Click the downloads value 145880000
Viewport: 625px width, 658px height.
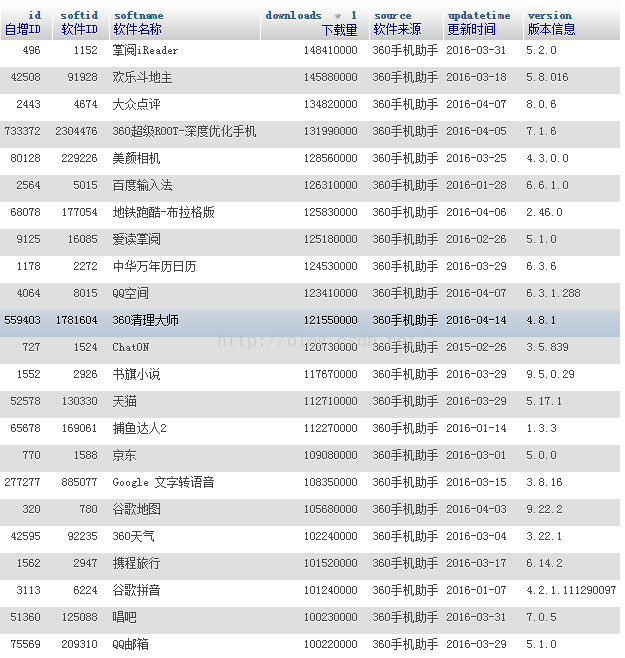coord(330,77)
